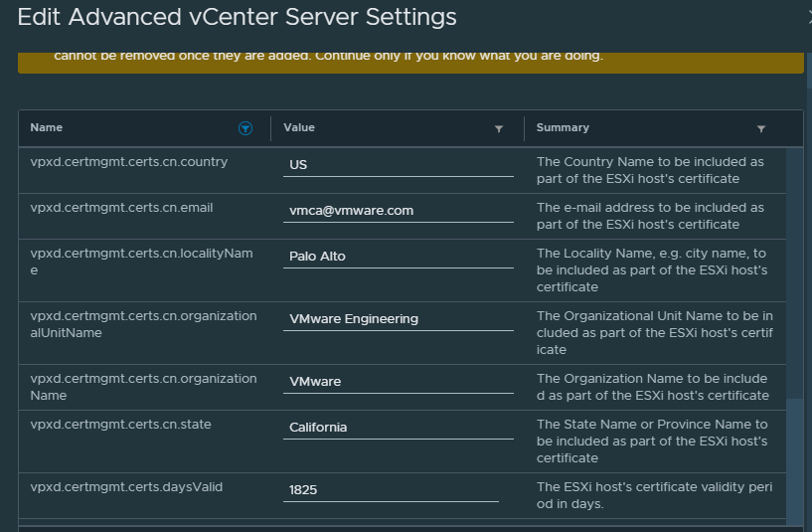Sort by the Summary column header
The width and height of the screenshot is (812, 532).
tap(563, 128)
